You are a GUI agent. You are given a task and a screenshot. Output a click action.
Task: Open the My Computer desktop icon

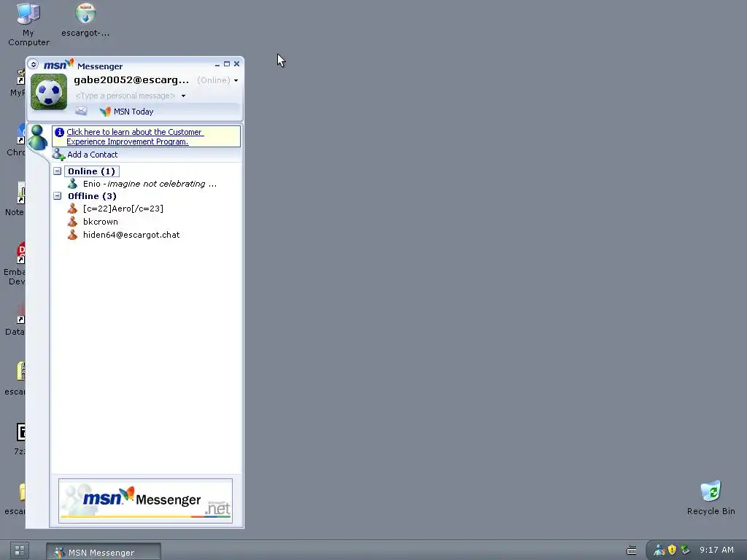pos(28,24)
